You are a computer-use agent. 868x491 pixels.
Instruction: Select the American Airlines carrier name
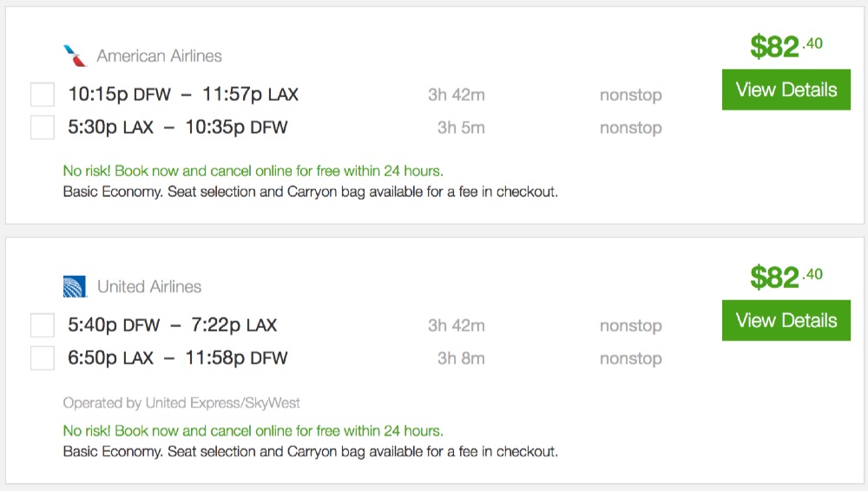[x=159, y=56]
